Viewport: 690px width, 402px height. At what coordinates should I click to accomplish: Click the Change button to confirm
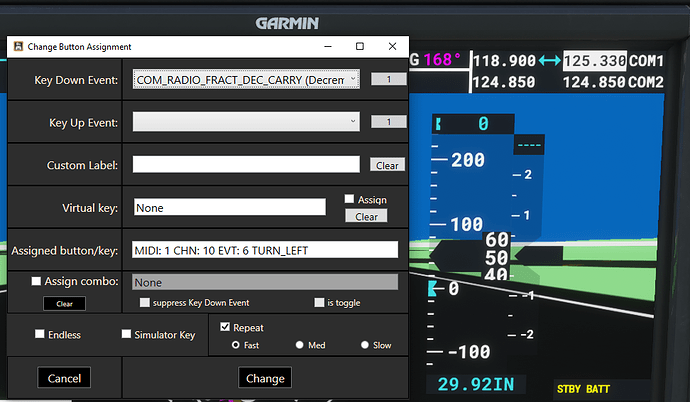click(x=265, y=378)
